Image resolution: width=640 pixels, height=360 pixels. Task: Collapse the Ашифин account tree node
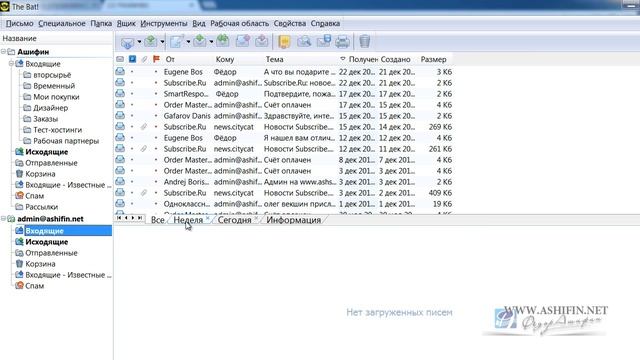tap(3, 52)
